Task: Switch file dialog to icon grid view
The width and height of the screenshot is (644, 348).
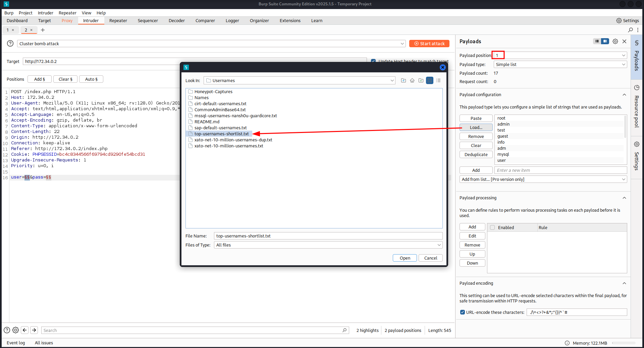Action: click(x=430, y=80)
